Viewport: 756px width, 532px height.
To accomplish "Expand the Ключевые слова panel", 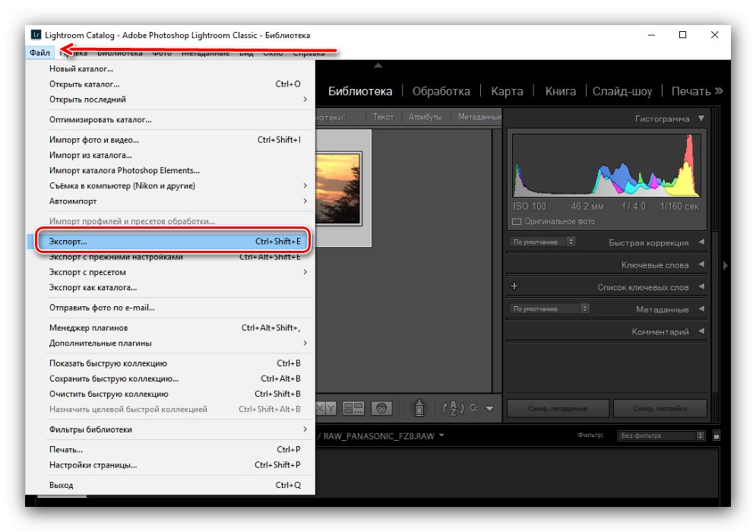I will click(x=701, y=265).
